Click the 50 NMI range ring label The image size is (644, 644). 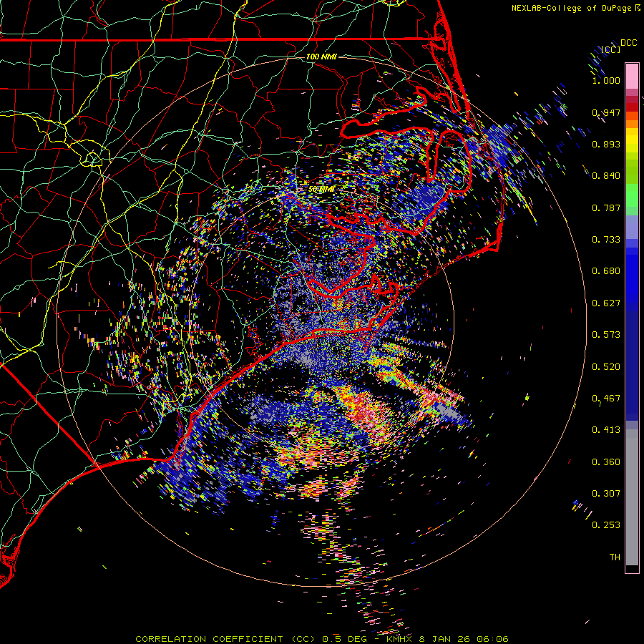(x=321, y=189)
